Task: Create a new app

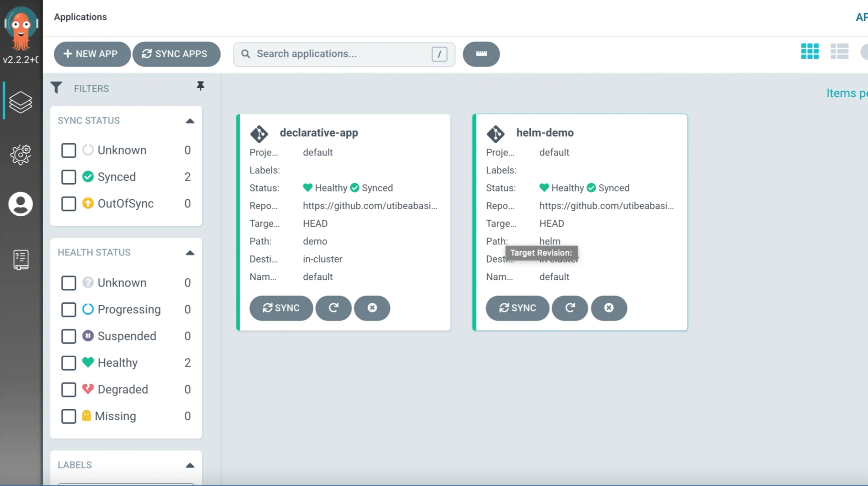Action: pyautogui.click(x=92, y=54)
